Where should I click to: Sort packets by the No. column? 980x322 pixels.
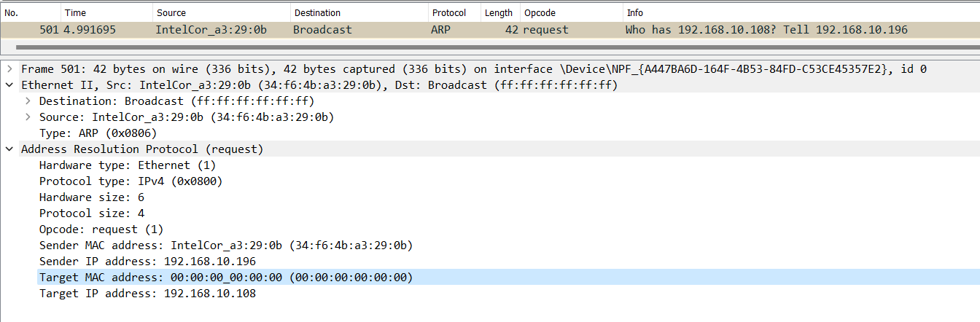pyautogui.click(x=31, y=12)
